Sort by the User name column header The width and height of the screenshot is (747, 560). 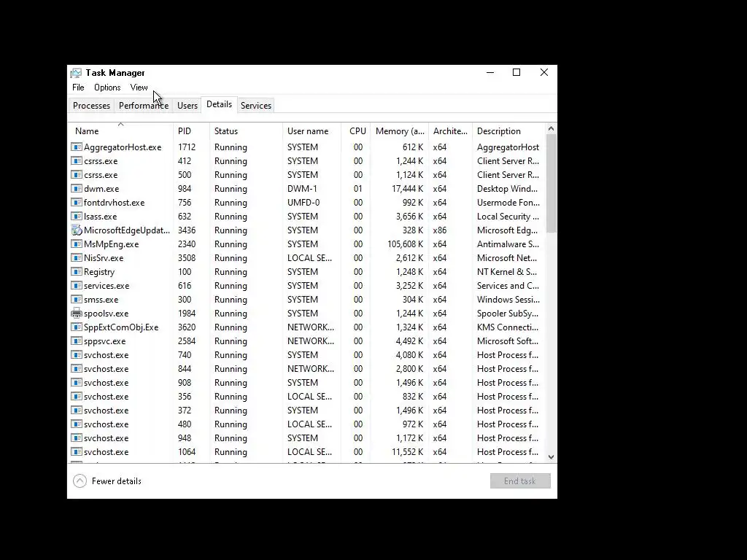312,131
